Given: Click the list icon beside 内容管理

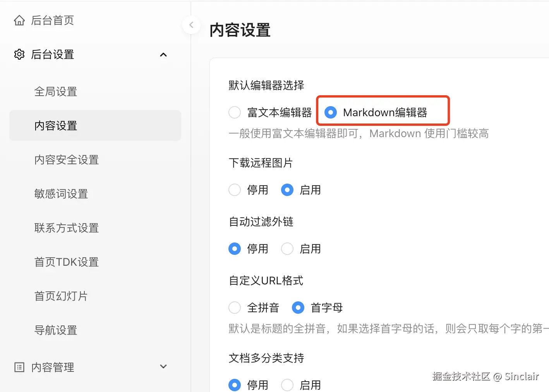Looking at the screenshot, I should coord(19,367).
